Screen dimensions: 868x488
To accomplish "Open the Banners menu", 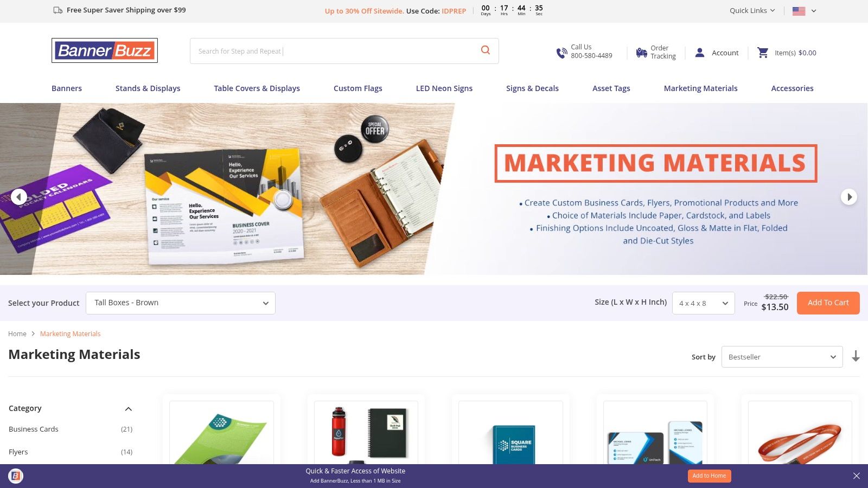I will coord(67,88).
